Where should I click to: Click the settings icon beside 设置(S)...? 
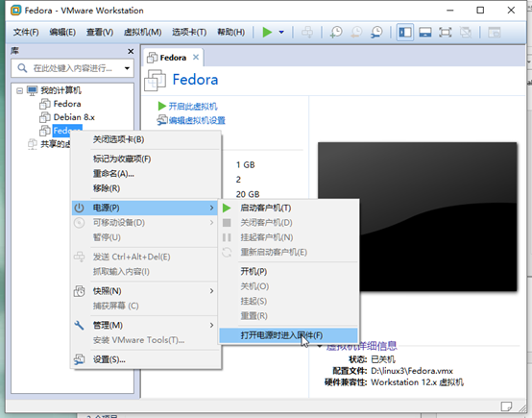(x=79, y=359)
